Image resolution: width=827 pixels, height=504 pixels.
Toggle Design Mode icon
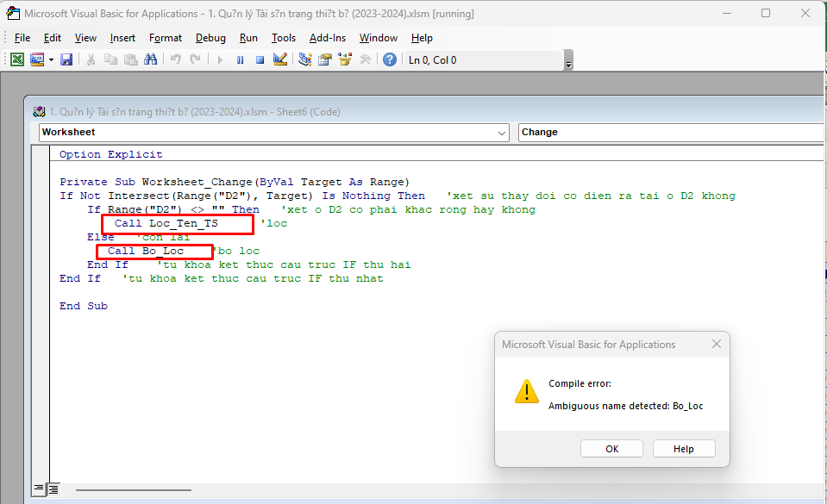[280, 59]
